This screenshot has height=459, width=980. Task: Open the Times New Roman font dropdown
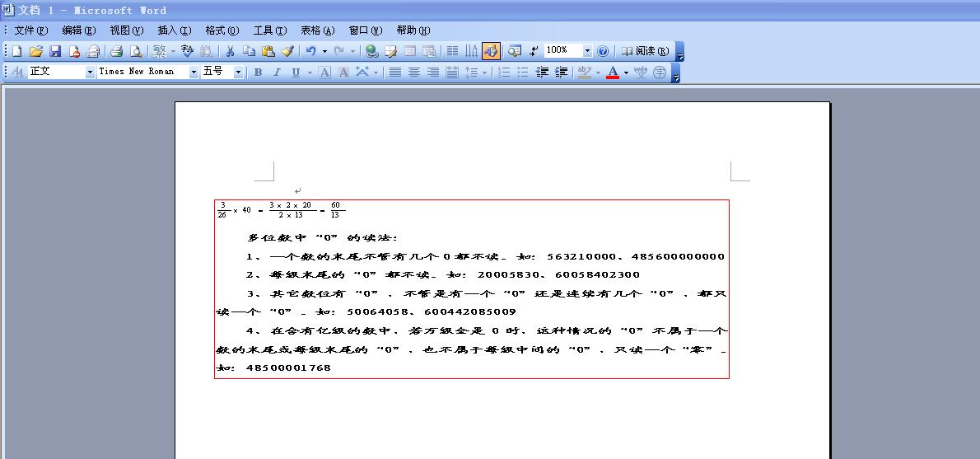point(194,72)
